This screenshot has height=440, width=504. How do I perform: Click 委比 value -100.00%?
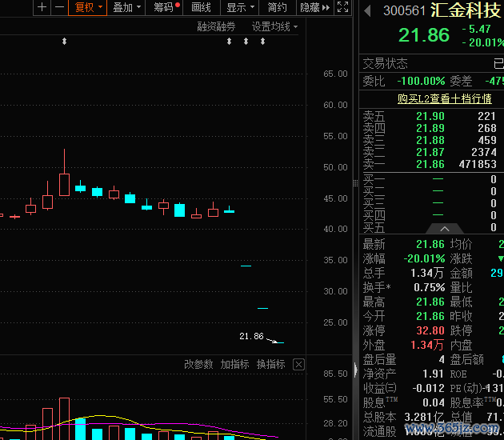tap(421, 81)
